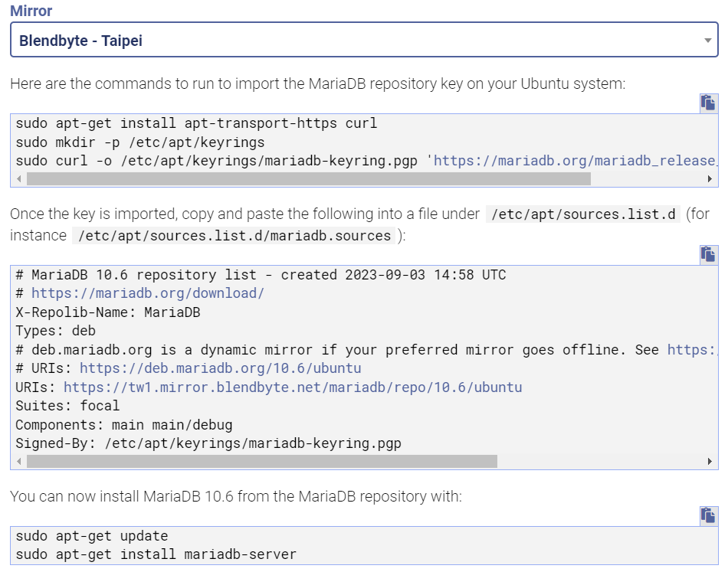The image size is (728, 572).
Task: Click the 'Suites: focal' line
Action: [67, 406]
